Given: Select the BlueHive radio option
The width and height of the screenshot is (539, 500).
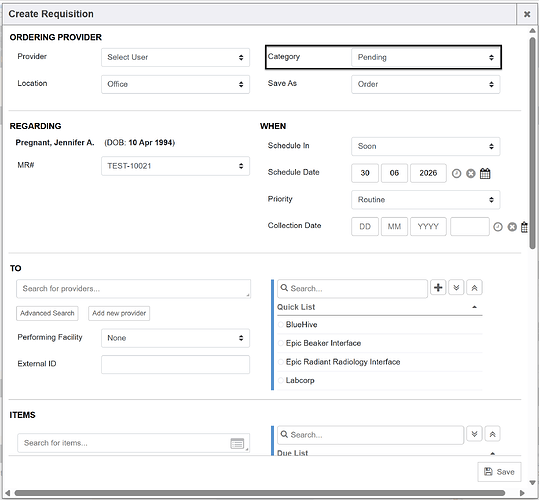Looking at the screenshot, I should click(281, 325).
